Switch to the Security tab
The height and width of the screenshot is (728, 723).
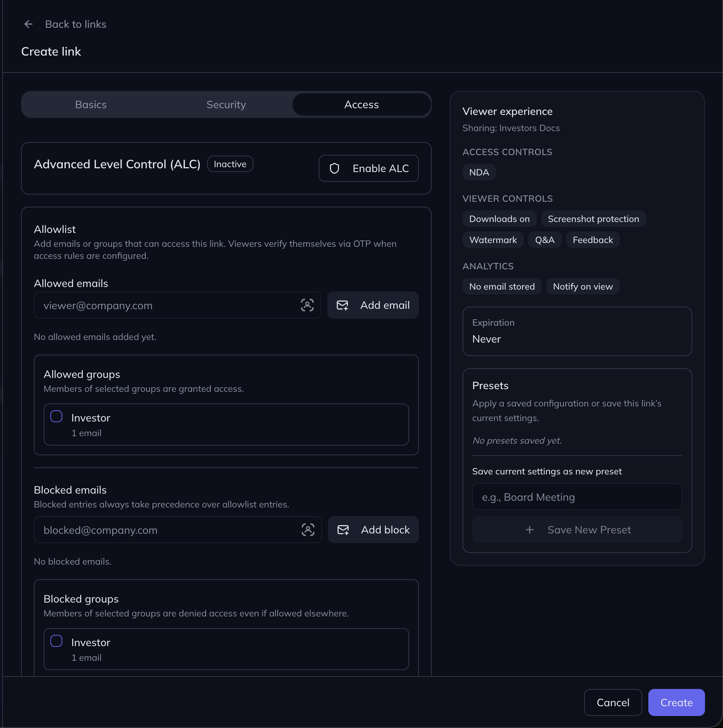pos(226,105)
